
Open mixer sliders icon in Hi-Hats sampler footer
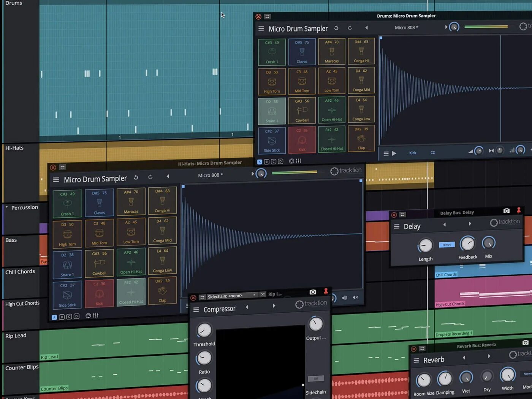click(x=95, y=315)
